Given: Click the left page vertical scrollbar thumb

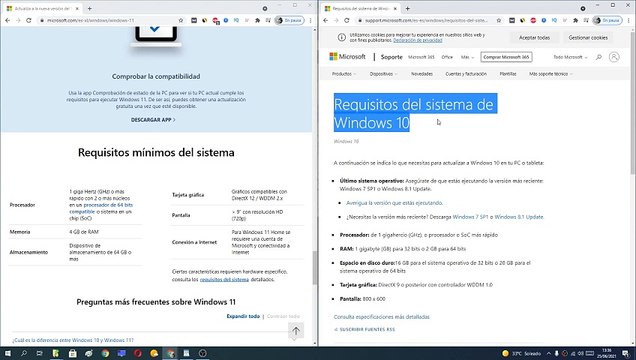Looking at the screenshot, I should point(314,268).
